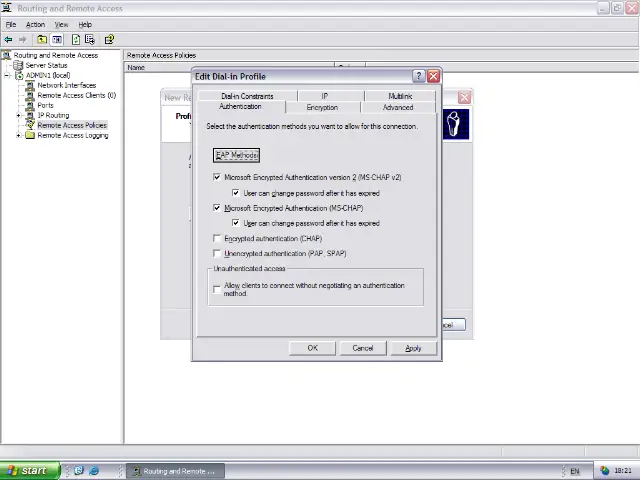This screenshot has width=640, height=480.
Task: Click the Help toolbar icon
Action: [x=109, y=40]
